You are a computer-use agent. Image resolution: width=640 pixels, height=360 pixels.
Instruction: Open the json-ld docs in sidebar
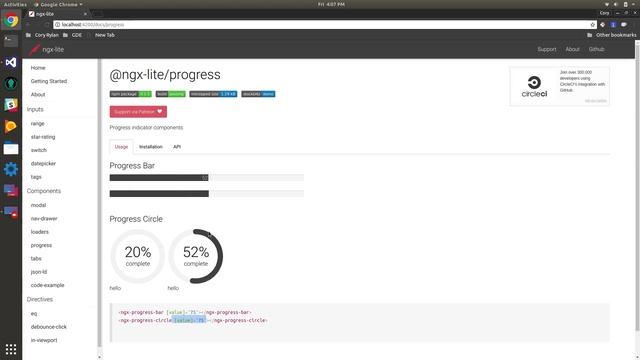click(39, 272)
